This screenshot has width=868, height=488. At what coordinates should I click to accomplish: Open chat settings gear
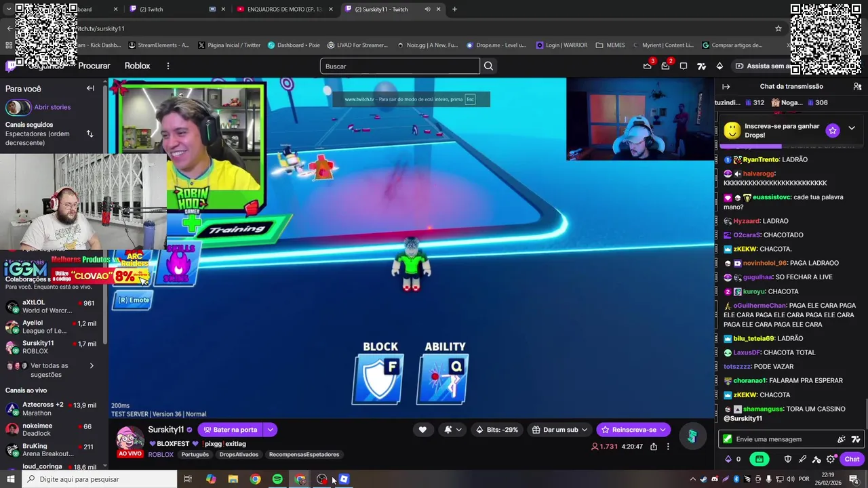click(831, 459)
